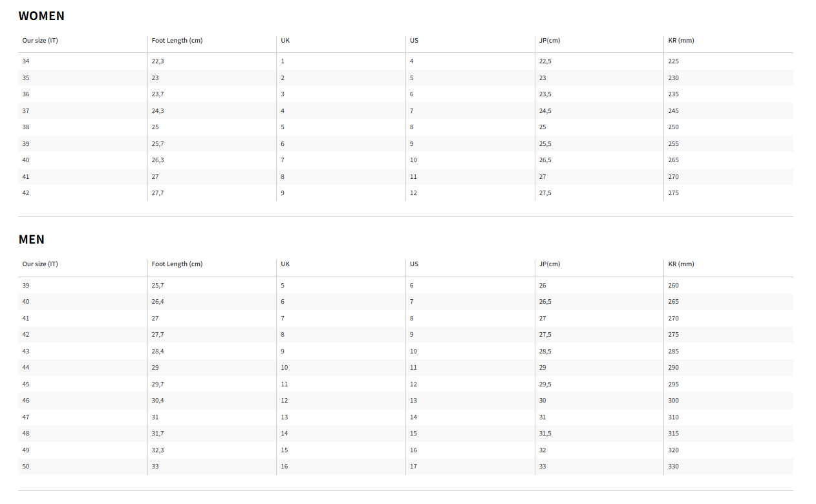Click the women's IT size 34 cell
This screenshot has width=816, height=504.
click(26, 61)
